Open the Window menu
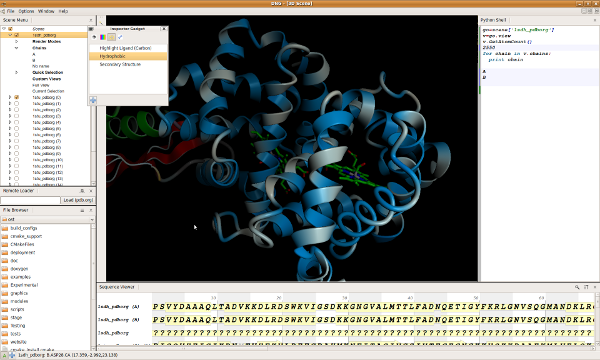 (x=46, y=11)
